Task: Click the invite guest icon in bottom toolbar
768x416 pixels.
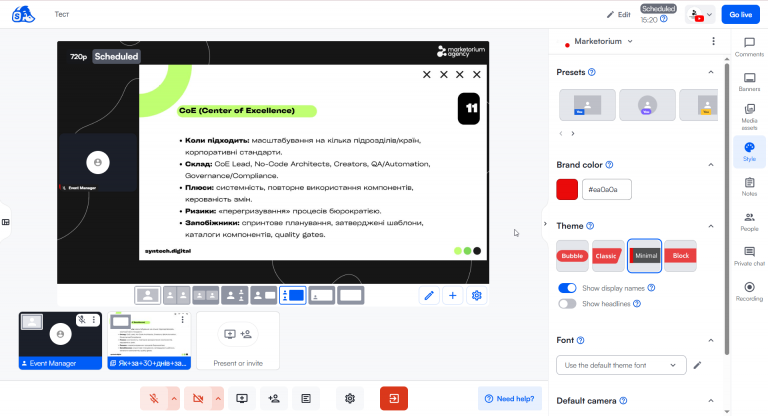Action: (274, 398)
